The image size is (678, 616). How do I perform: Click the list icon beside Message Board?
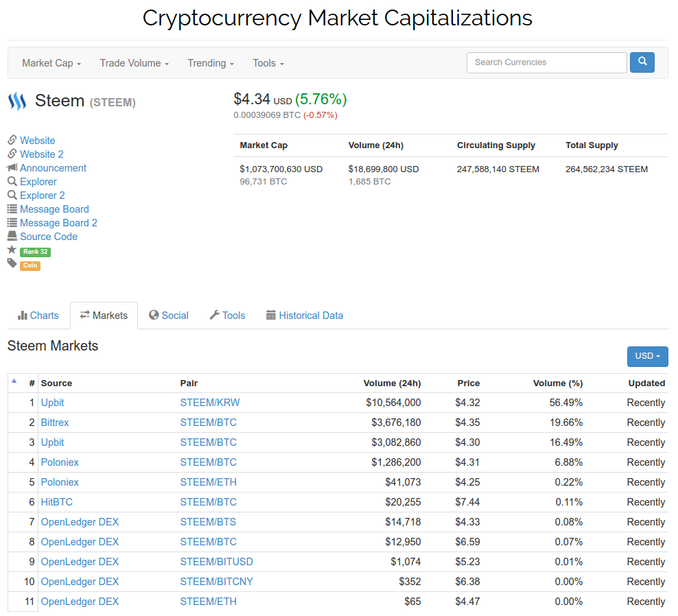(12, 209)
